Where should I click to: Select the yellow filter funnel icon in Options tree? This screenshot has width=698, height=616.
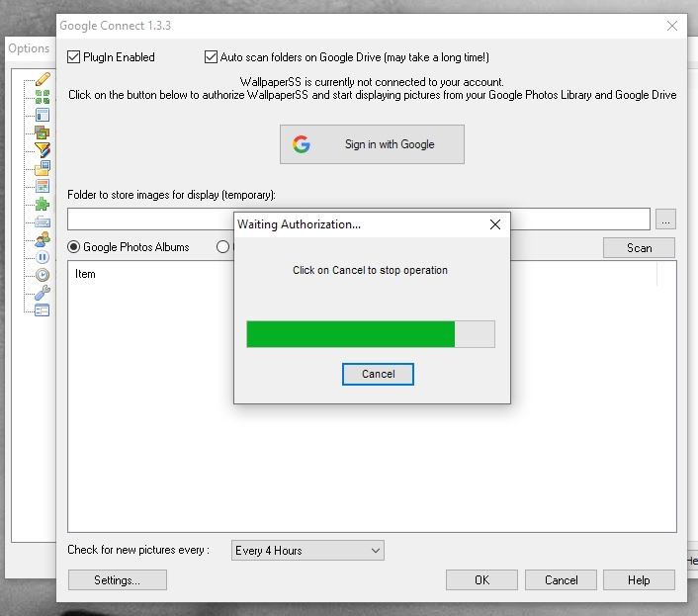click(43, 150)
